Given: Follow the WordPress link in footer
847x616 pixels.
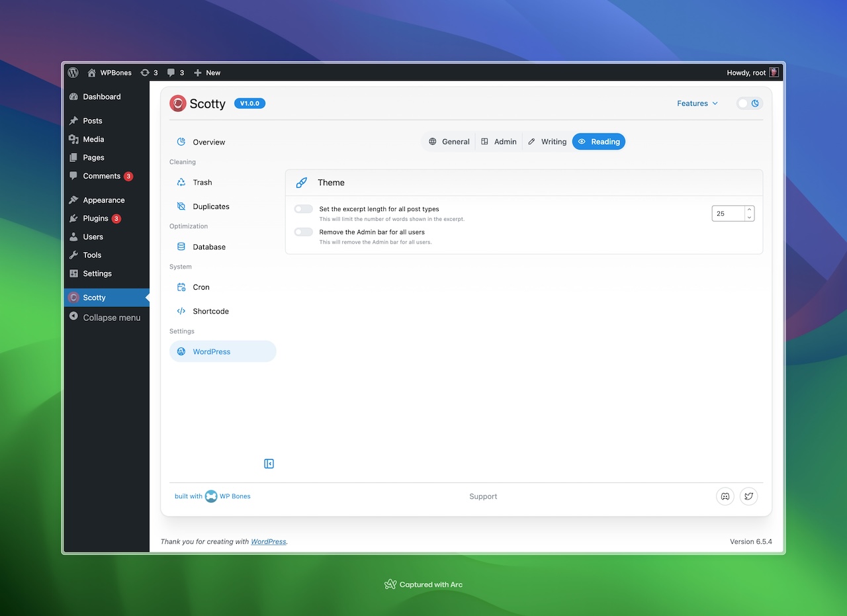Looking at the screenshot, I should 269,541.
